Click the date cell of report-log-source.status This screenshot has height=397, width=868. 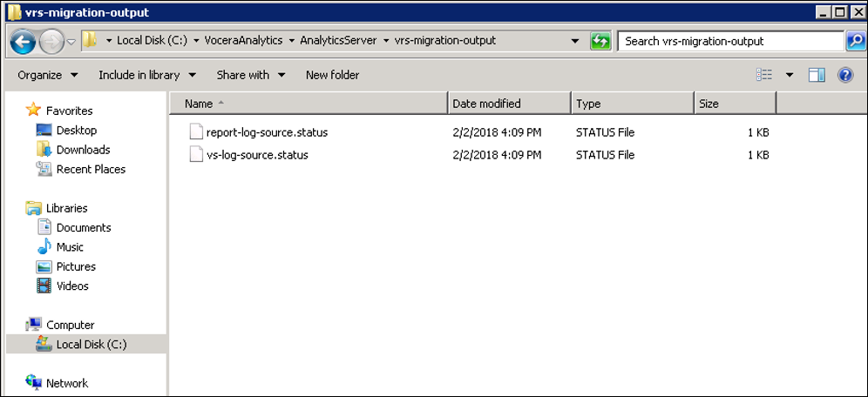click(x=497, y=132)
